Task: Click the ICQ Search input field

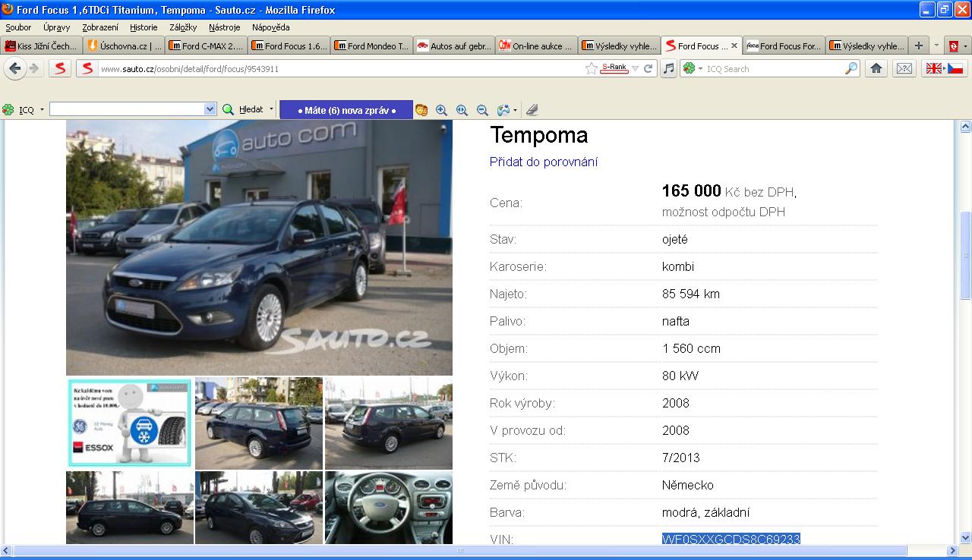Action: pos(773,68)
